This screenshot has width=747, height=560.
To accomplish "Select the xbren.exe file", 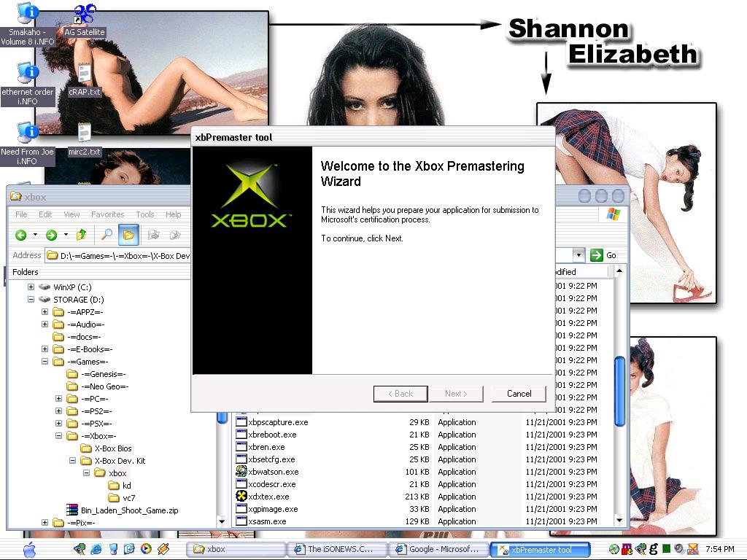I will tap(261, 447).
